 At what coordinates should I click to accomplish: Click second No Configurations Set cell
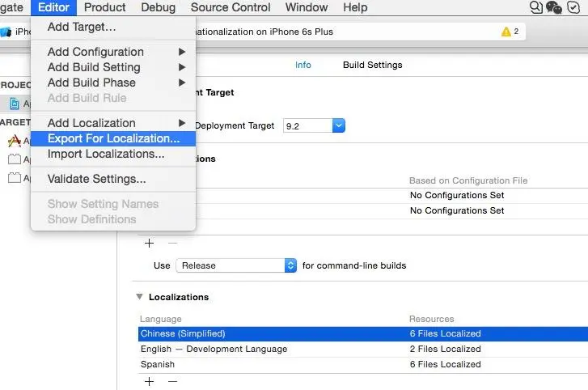(457, 210)
